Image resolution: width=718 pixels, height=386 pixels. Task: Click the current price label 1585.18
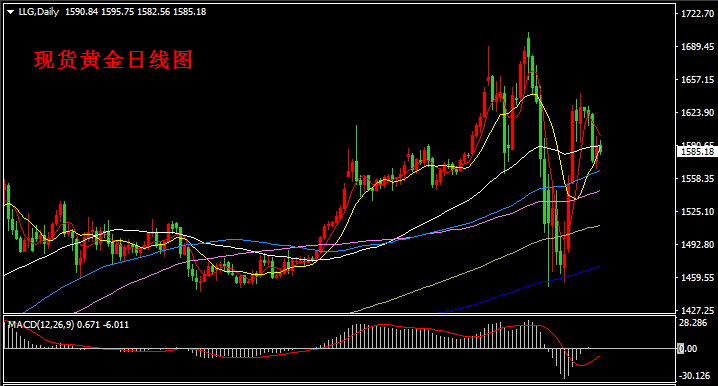pos(697,152)
